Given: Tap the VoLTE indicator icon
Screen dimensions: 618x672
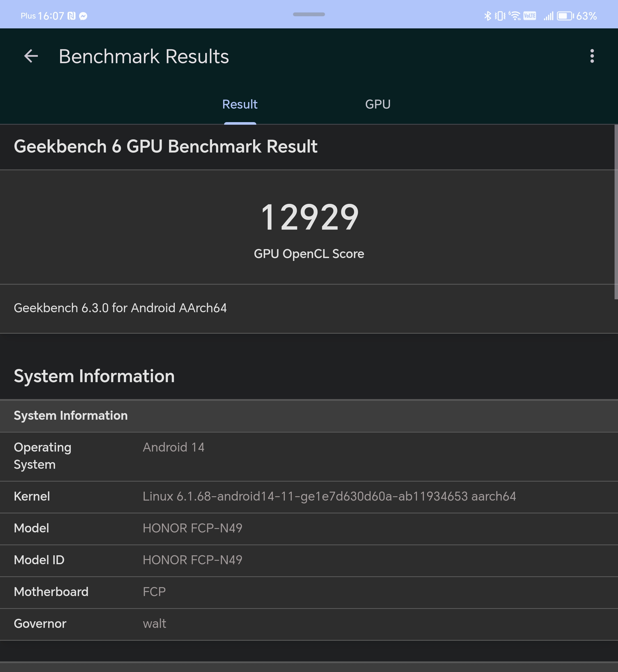Looking at the screenshot, I should coord(530,16).
